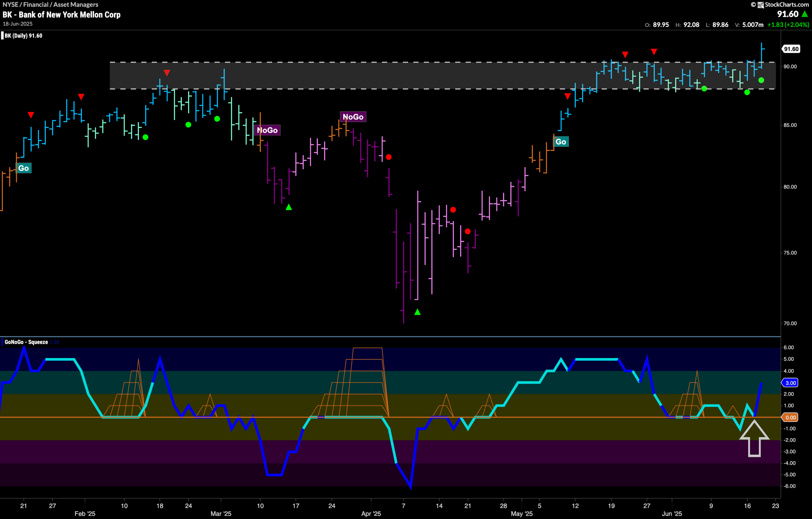Viewport: 812px width, 519px height.
Task: Click the chart title BK - Bank of New York Mellon Corp
Action: [x=61, y=15]
